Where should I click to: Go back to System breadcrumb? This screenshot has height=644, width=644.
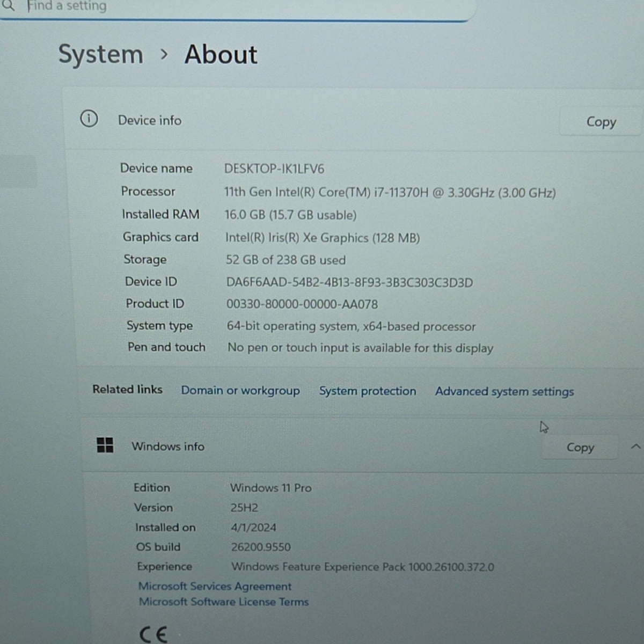pos(101,54)
